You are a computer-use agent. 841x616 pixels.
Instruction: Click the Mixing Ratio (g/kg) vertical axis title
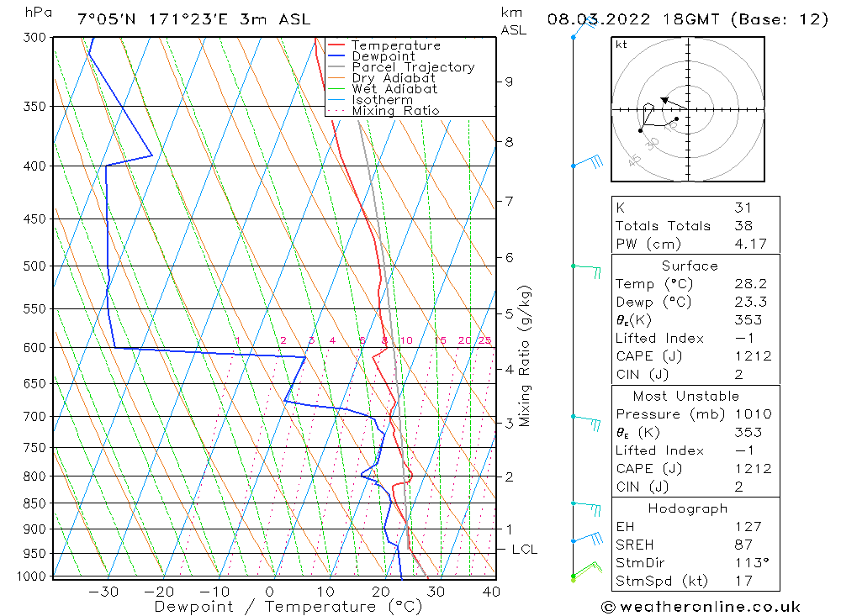[x=525, y=356]
